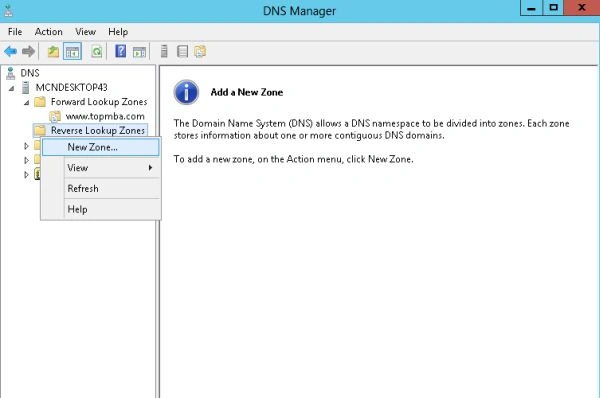This screenshot has width=600, height=398.
Task: Toggle the Show/Hide Action Pane icon
Action: (139, 52)
